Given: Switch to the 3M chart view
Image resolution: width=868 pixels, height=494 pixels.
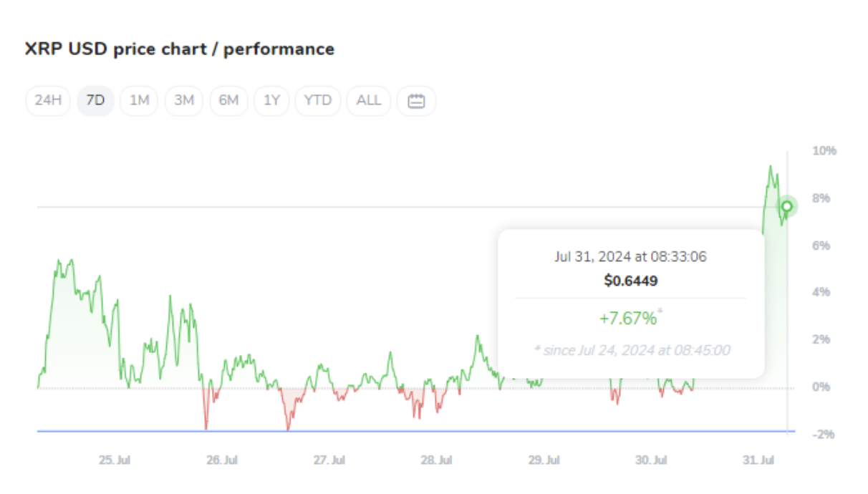Looking at the screenshot, I should [x=183, y=100].
